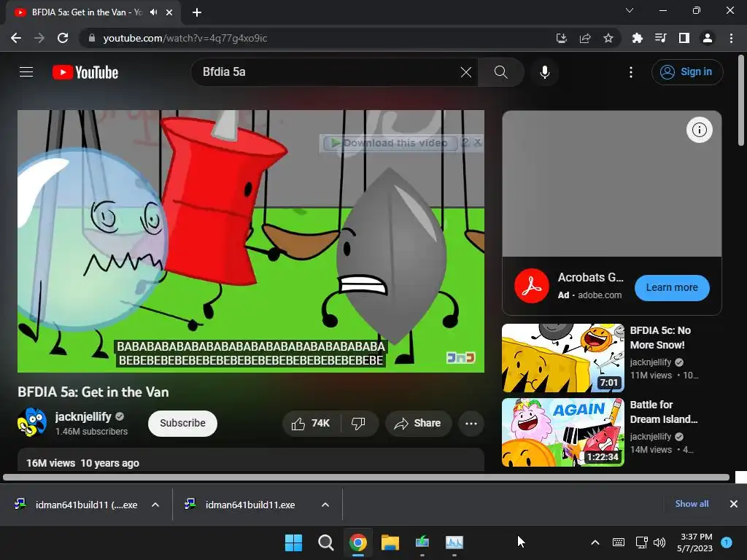This screenshot has width=747, height=560.
Task: Dislike the video with thumbs down
Action: [358, 424]
